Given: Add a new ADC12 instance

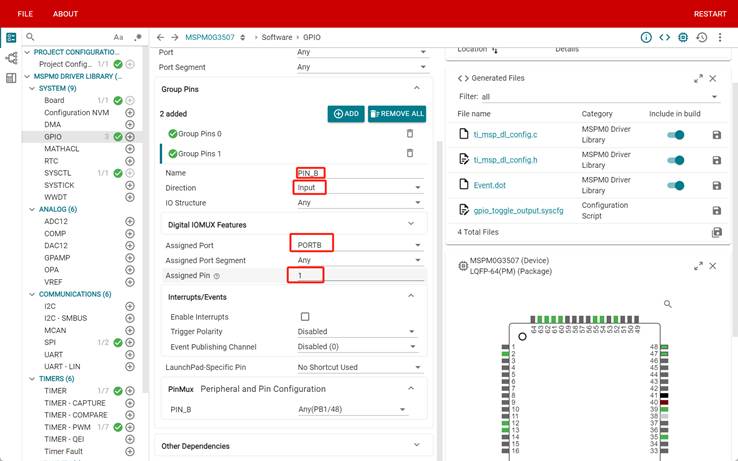Looking at the screenshot, I should 130,221.
